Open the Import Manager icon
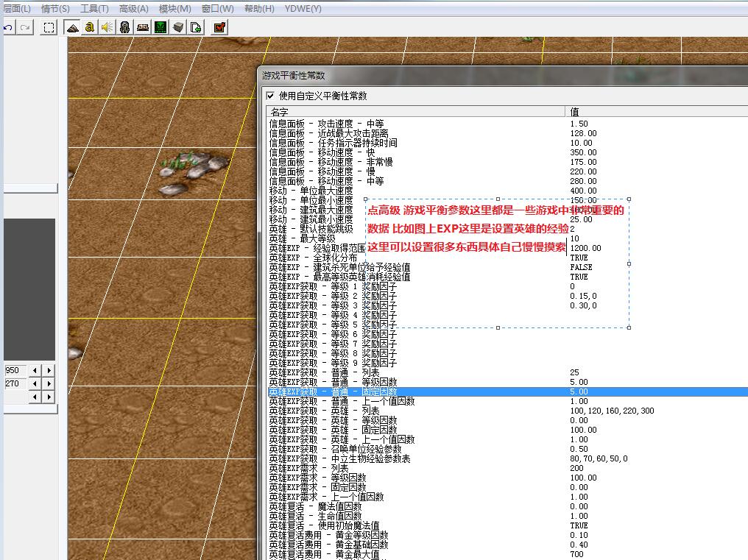 coord(196,27)
